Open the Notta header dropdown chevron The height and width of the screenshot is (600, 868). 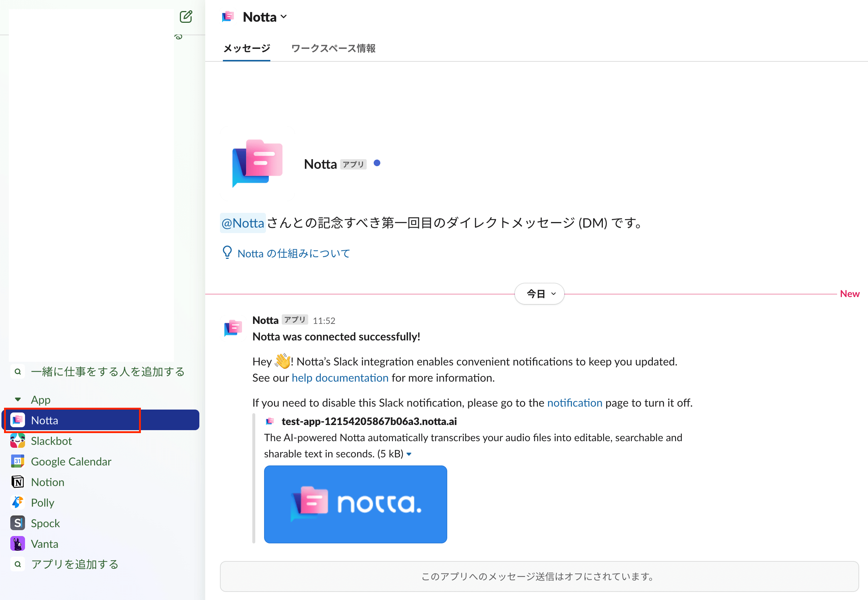[284, 17]
